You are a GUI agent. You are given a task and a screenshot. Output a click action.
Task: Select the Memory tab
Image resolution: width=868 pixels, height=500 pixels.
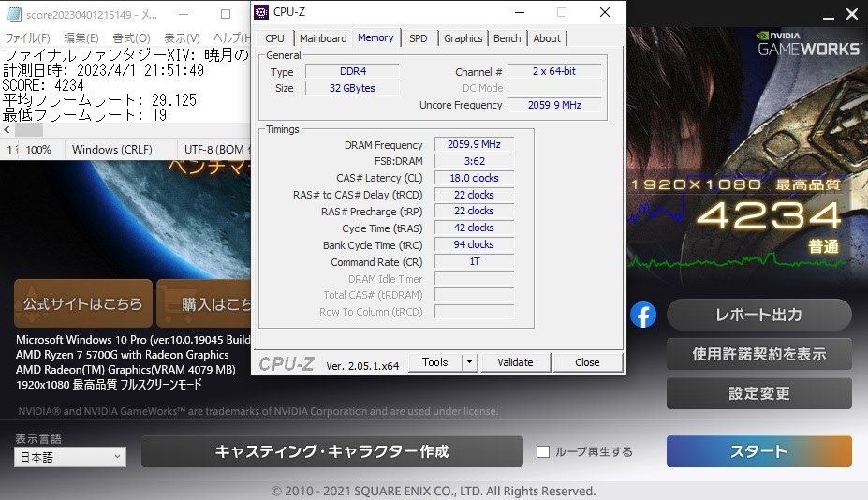click(375, 37)
